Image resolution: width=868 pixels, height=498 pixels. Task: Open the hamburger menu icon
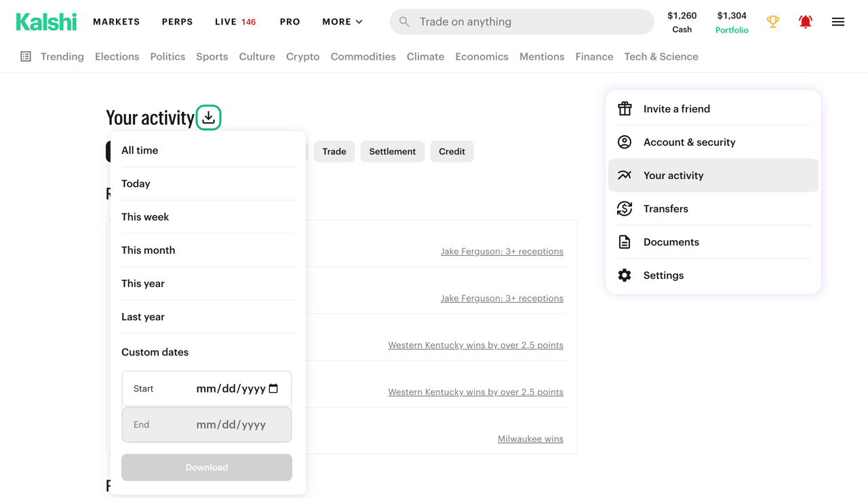[838, 22]
